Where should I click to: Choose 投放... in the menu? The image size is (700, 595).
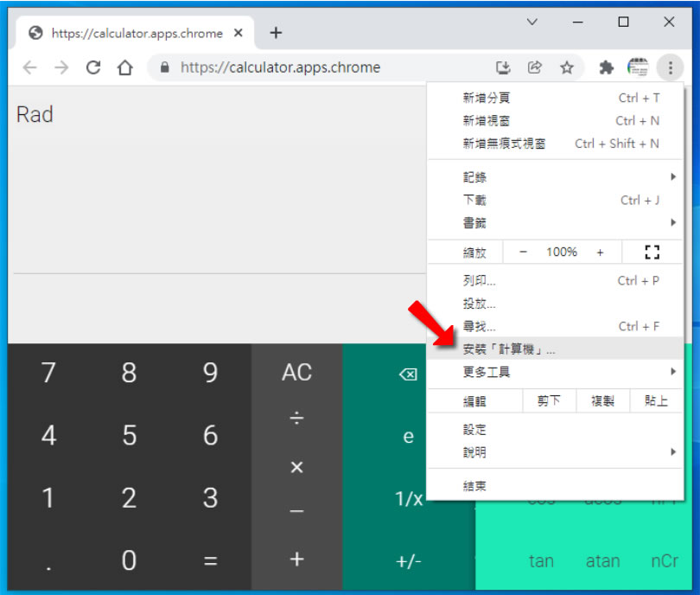555,304
